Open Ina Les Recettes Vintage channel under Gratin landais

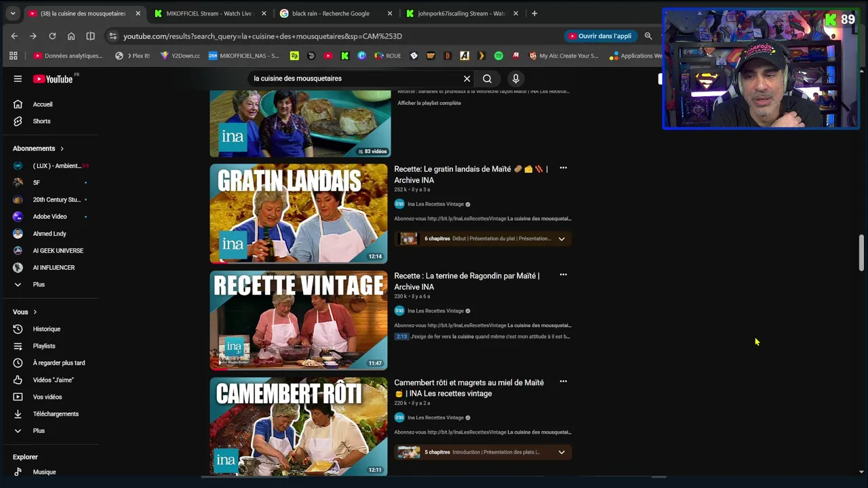coord(435,204)
